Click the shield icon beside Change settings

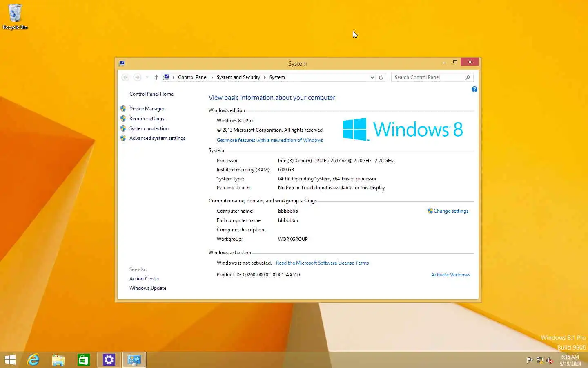point(430,211)
